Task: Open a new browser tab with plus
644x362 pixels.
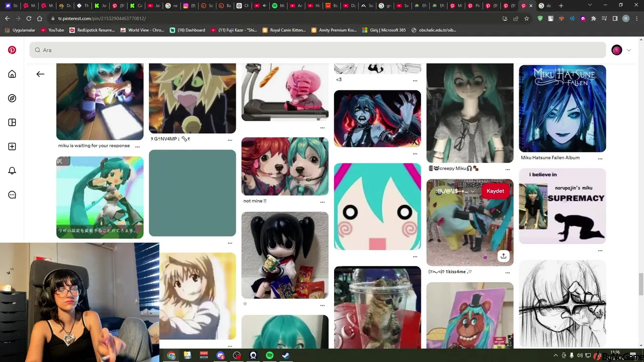Action: coord(561,6)
